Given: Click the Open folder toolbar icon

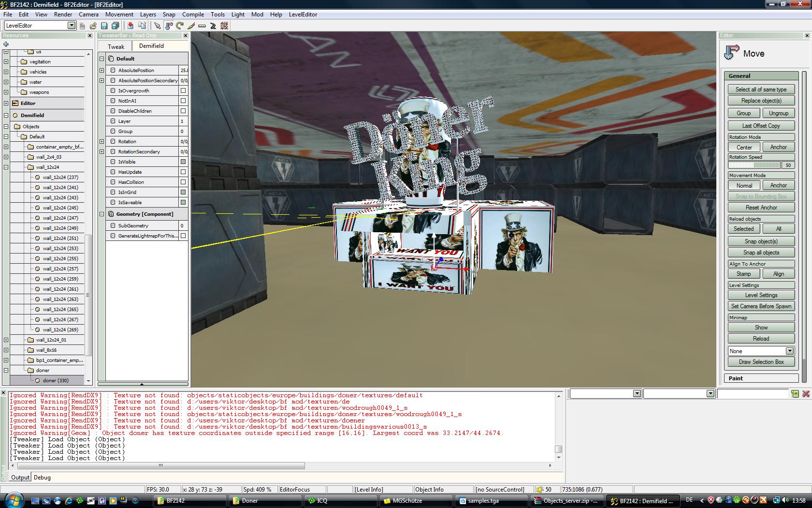Looking at the screenshot, I should click(x=93, y=26).
